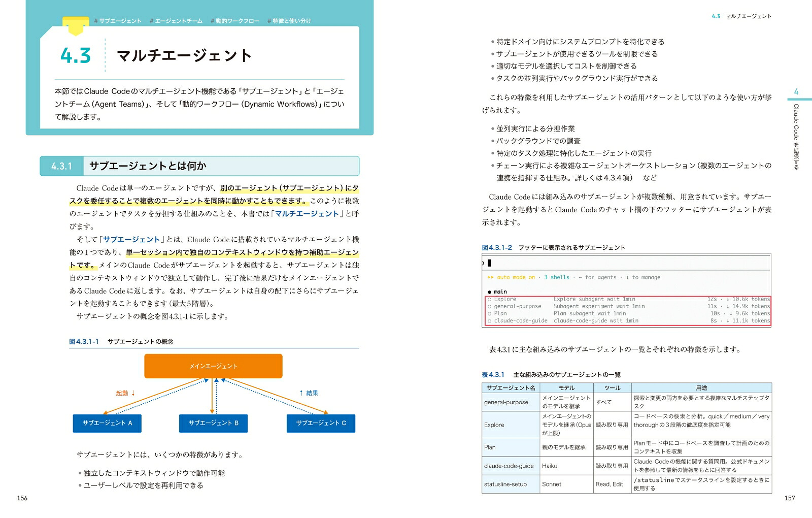Screen dimensions: 812x518
Task: Click the general-purpose cell in the table
Action: tap(511, 402)
